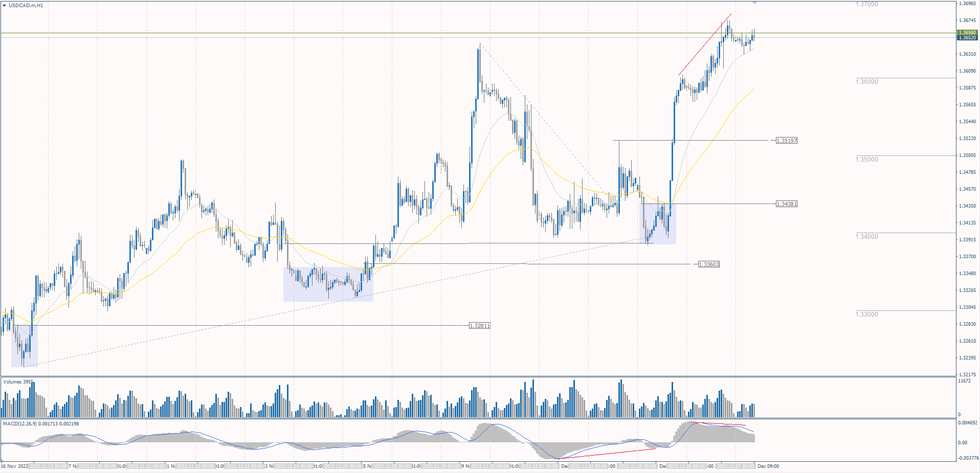This screenshot has height=473, width=980.
Task: Click the -0.003776 MACD scale value
Action: tap(968, 458)
